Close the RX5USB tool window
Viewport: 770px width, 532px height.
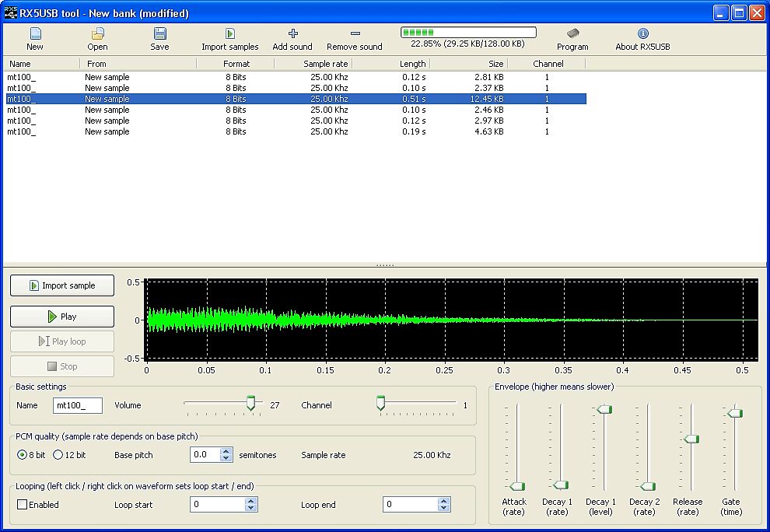point(758,12)
